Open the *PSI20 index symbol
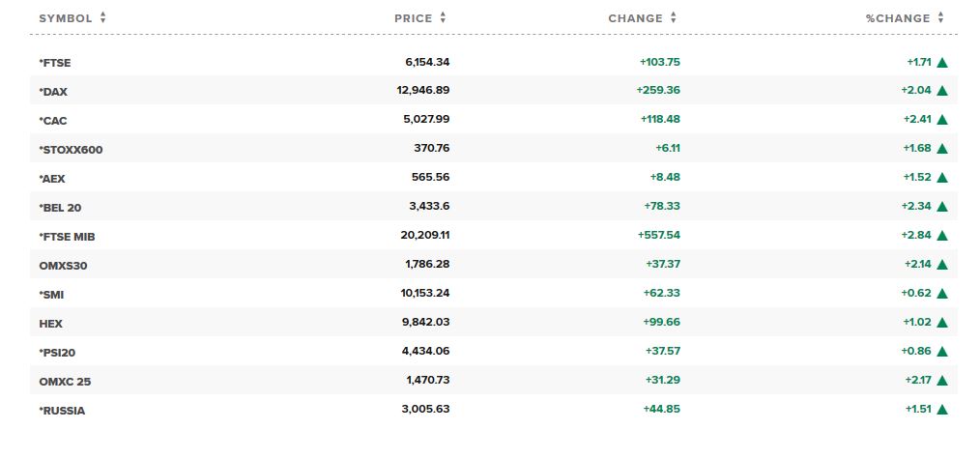Screen dimensions: 980x458 click(57, 353)
